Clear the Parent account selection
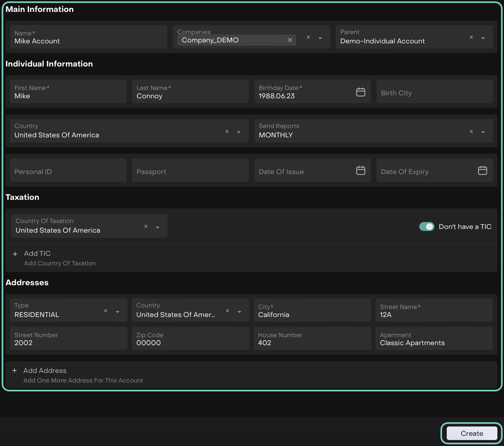 coord(471,37)
